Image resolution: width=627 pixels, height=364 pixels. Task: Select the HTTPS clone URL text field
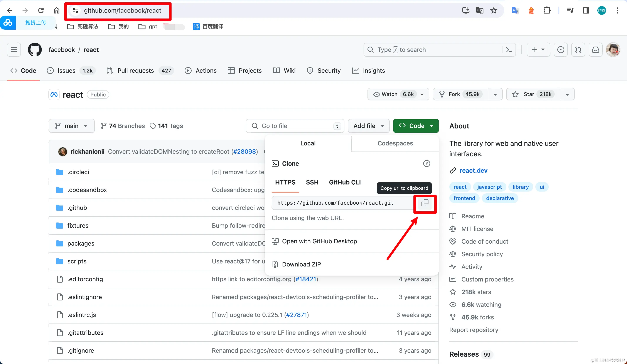[342, 203]
